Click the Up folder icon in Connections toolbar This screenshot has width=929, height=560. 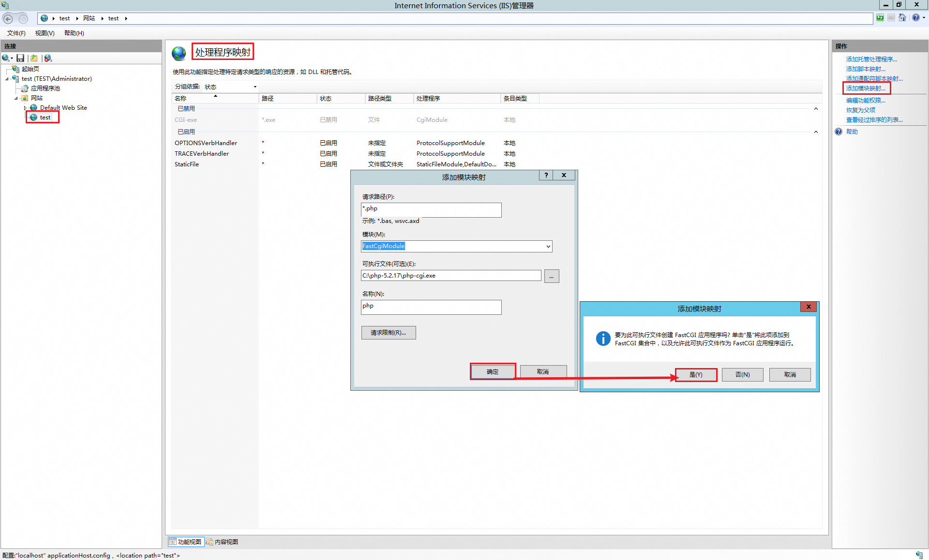click(x=34, y=58)
